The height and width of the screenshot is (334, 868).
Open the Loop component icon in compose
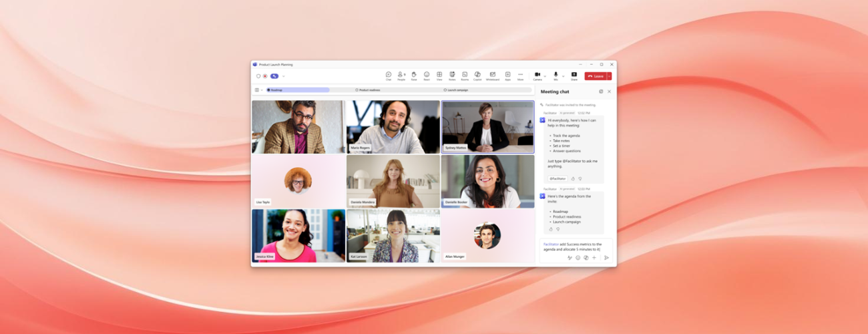coord(586,257)
